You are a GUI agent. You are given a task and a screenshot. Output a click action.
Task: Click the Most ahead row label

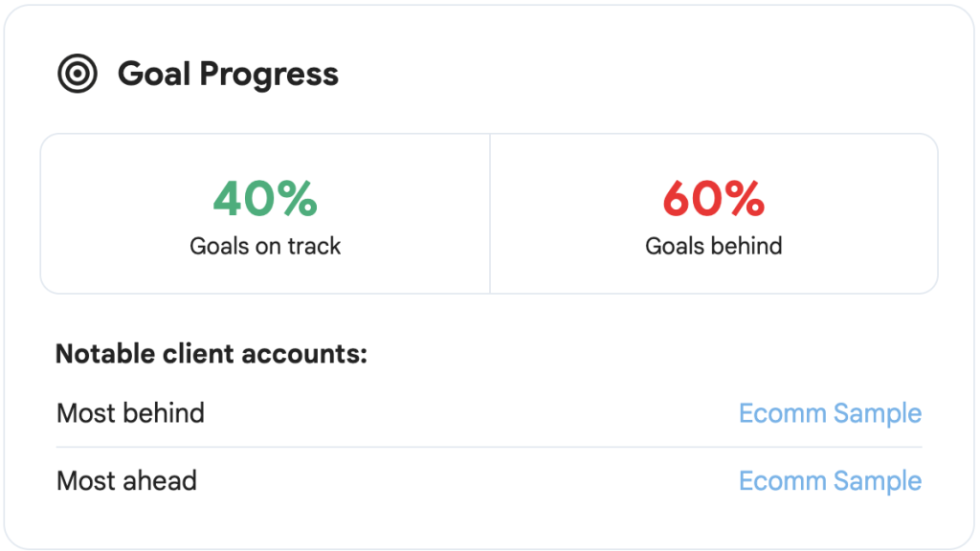[x=127, y=480]
